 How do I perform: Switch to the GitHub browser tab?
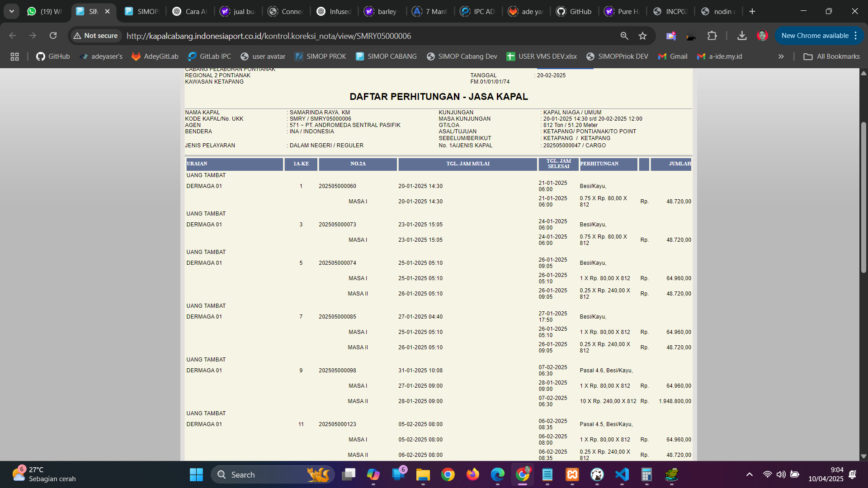[x=575, y=11]
